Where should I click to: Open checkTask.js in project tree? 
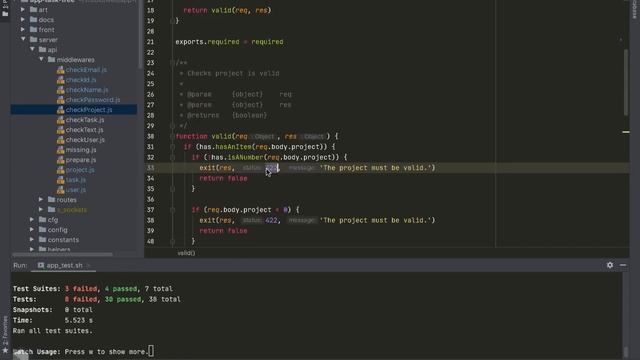pos(85,120)
